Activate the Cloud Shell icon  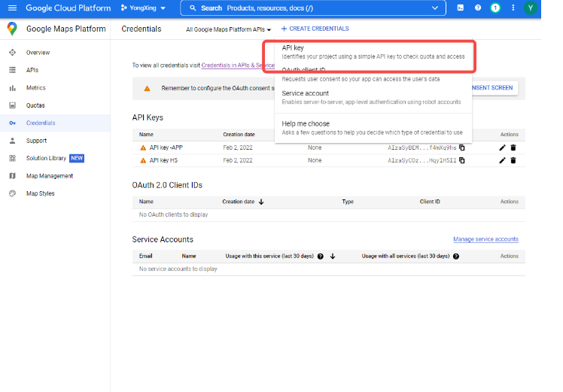coord(461,8)
